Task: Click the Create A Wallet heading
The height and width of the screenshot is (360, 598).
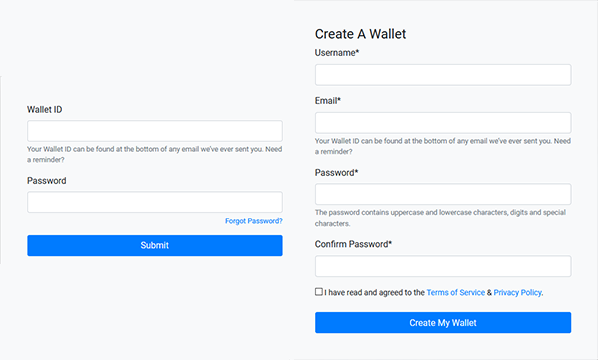Action: pos(360,34)
